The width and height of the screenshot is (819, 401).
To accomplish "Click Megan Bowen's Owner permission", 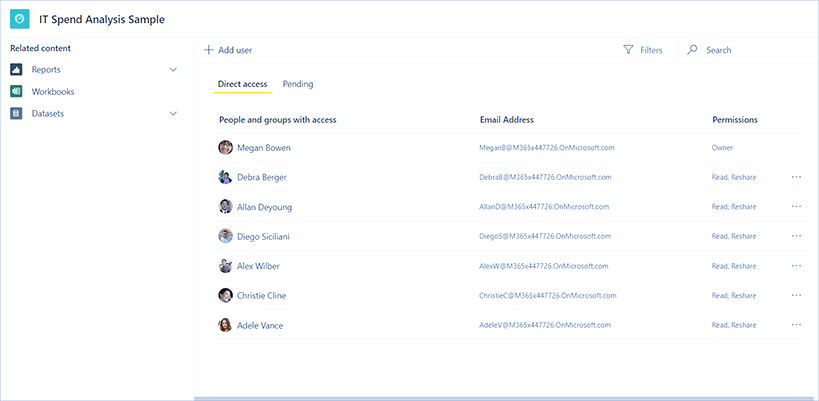I will pyautogui.click(x=722, y=148).
